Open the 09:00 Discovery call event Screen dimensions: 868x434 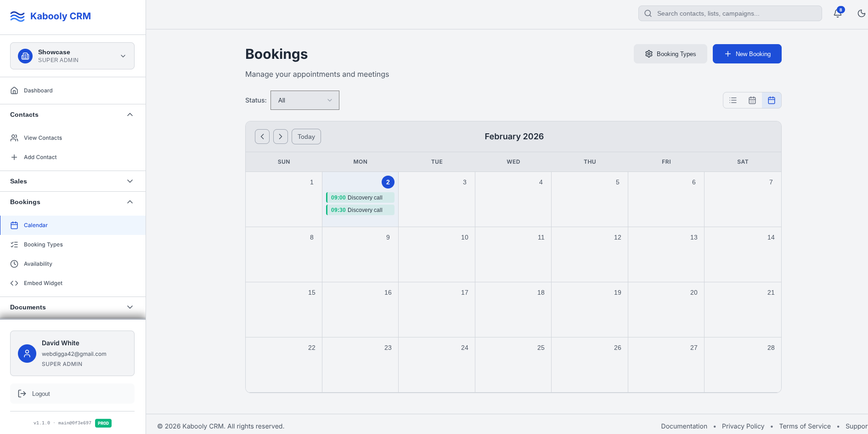pyautogui.click(x=361, y=198)
